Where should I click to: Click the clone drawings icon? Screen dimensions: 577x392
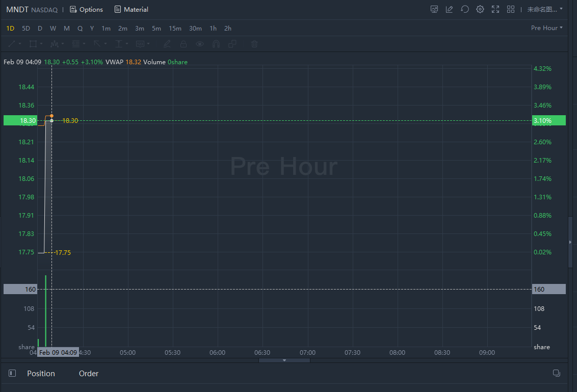pyautogui.click(x=232, y=44)
